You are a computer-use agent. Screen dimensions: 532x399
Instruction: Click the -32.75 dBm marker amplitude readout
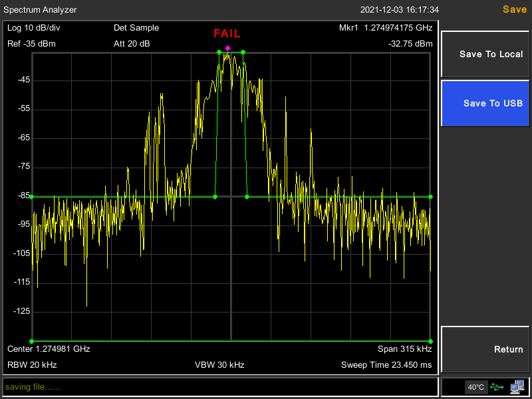click(x=410, y=44)
